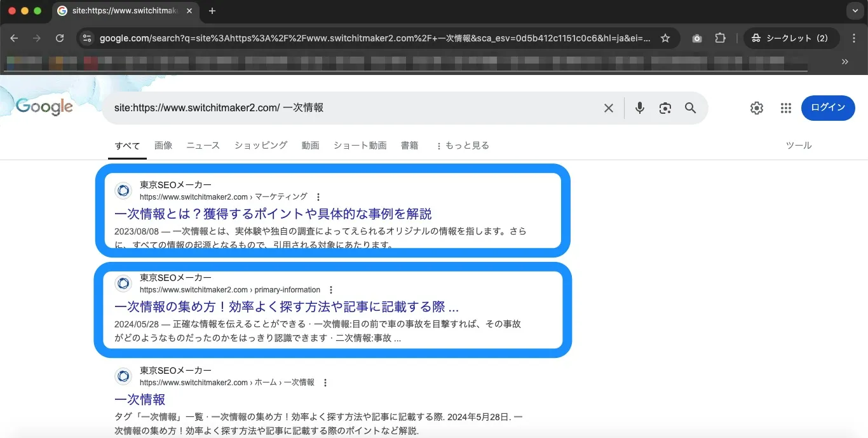Image resolution: width=868 pixels, height=438 pixels.
Task: Expand the もっと見る menu
Action: click(462, 146)
